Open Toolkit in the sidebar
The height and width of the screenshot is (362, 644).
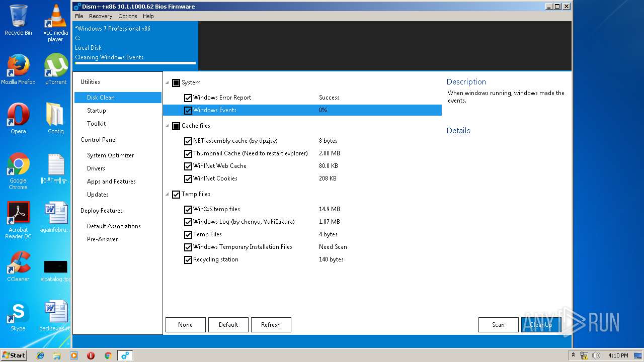click(x=97, y=124)
